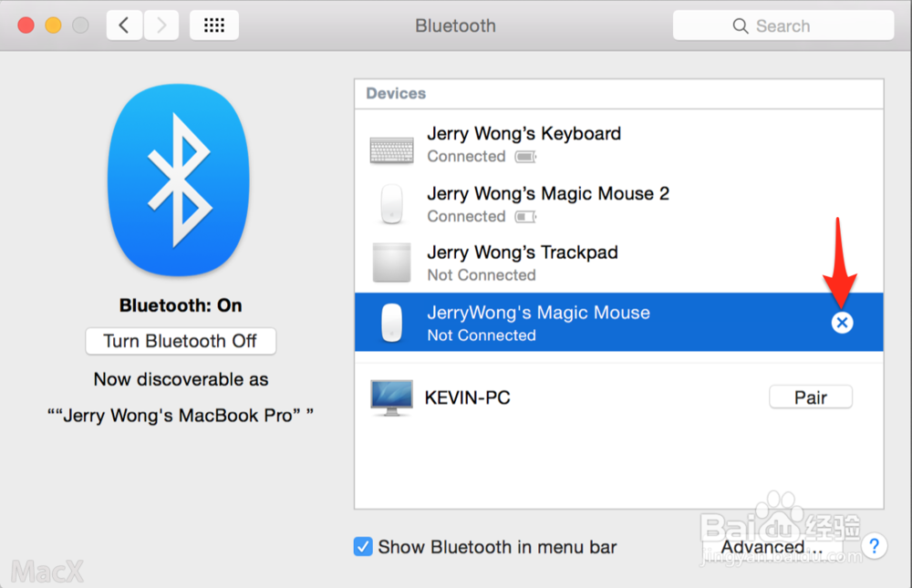This screenshot has height=588, width=912.
Task: Click the Bluetooth: On status text
Action: tap(181, 305)
